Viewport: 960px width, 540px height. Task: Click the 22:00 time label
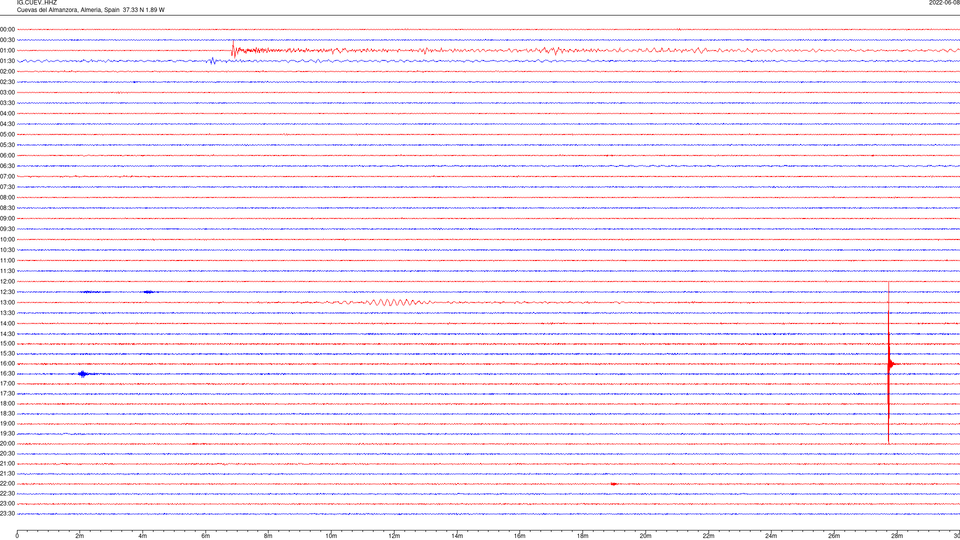(7, 484)
